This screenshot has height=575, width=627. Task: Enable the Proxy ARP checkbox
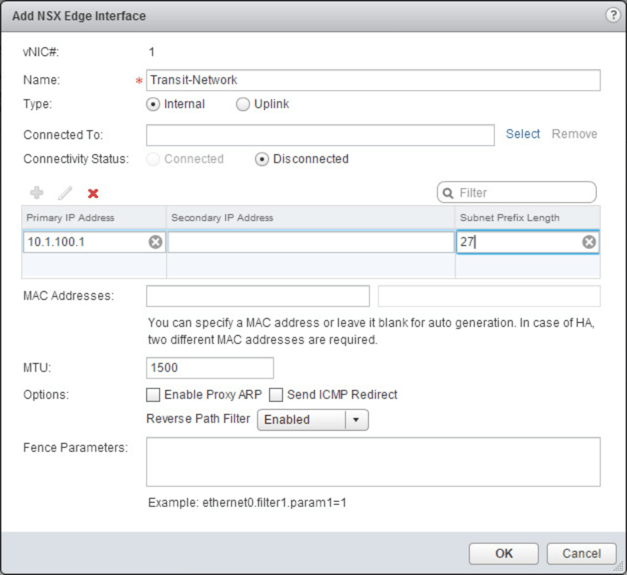click(x=154, y=395)
